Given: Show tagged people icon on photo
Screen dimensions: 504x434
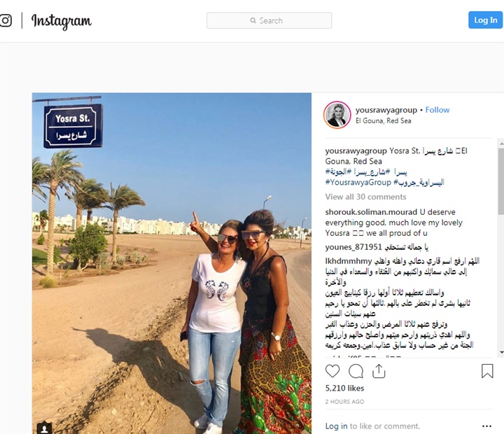Looking at the screenshot, I should coord(44,428).
